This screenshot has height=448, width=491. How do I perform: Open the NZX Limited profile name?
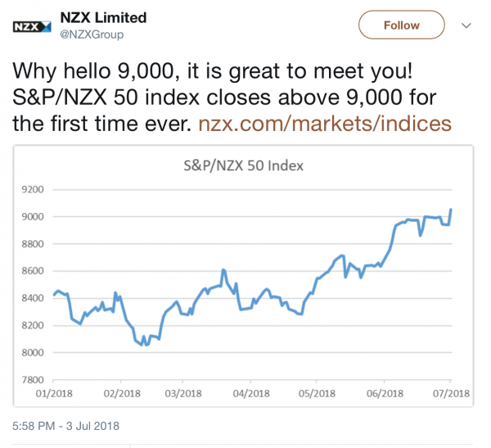pyautogui.click(x=104, y=17)
